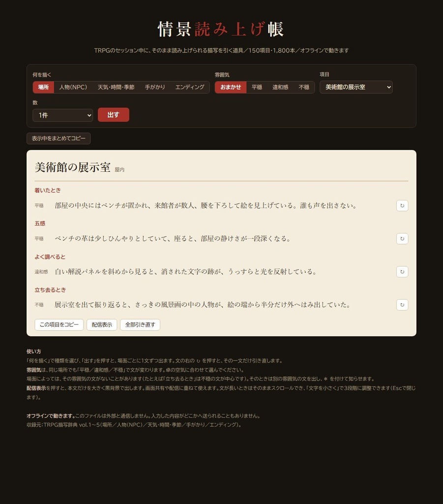This screenshot has height=504, width=443.
Task: Open the 項目 dropdown showing 美術館の展示室
Action: [x=356, y=87]
